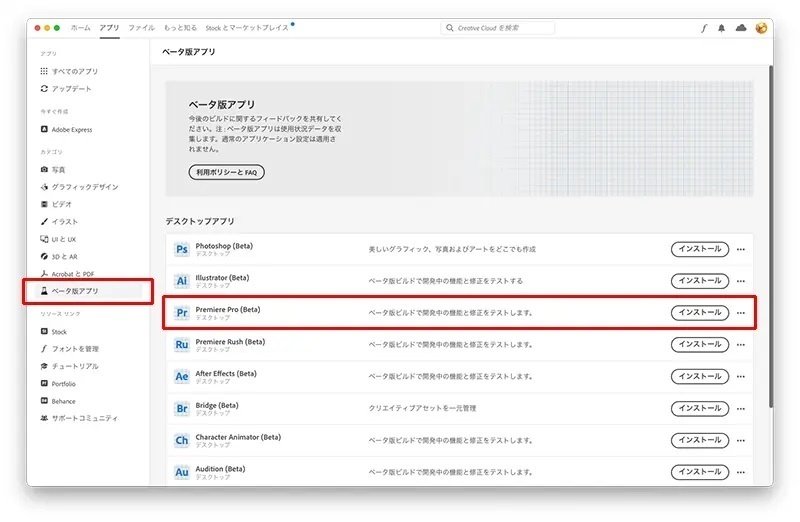Click the Premiere Pro (Beta) app name
This screenshot has height=522, width=800.
coord(228,309)
